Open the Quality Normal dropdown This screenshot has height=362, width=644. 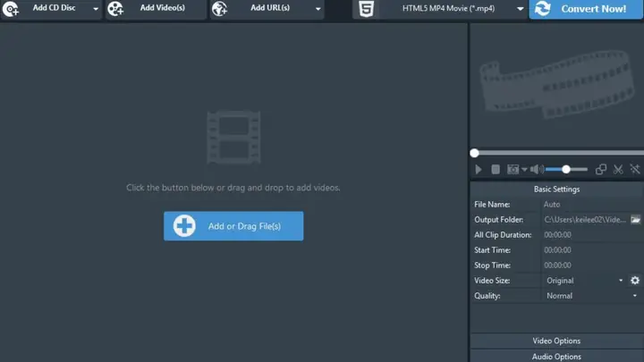pyautogui.click(x=591, y=296)
